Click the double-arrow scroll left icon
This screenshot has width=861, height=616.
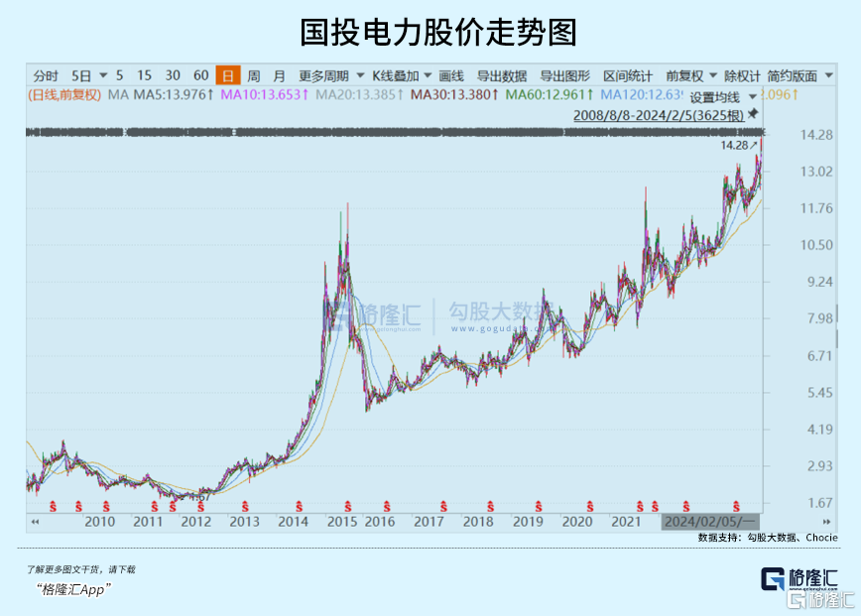tap(35, 522)
